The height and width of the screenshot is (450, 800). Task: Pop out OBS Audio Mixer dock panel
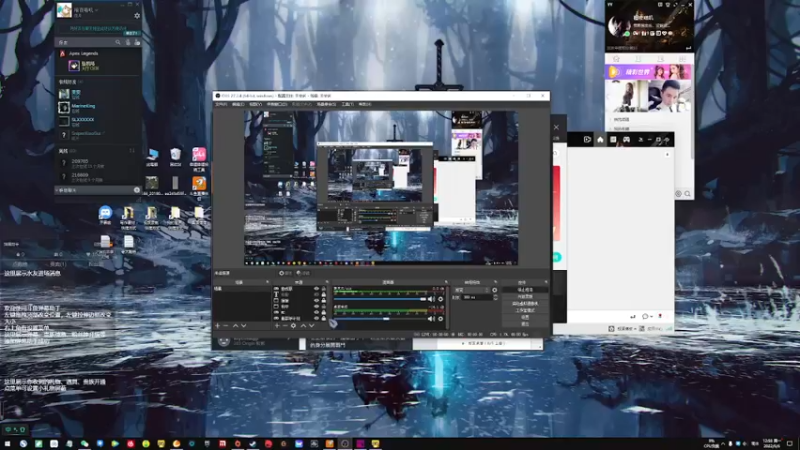(x=446, y=282)
